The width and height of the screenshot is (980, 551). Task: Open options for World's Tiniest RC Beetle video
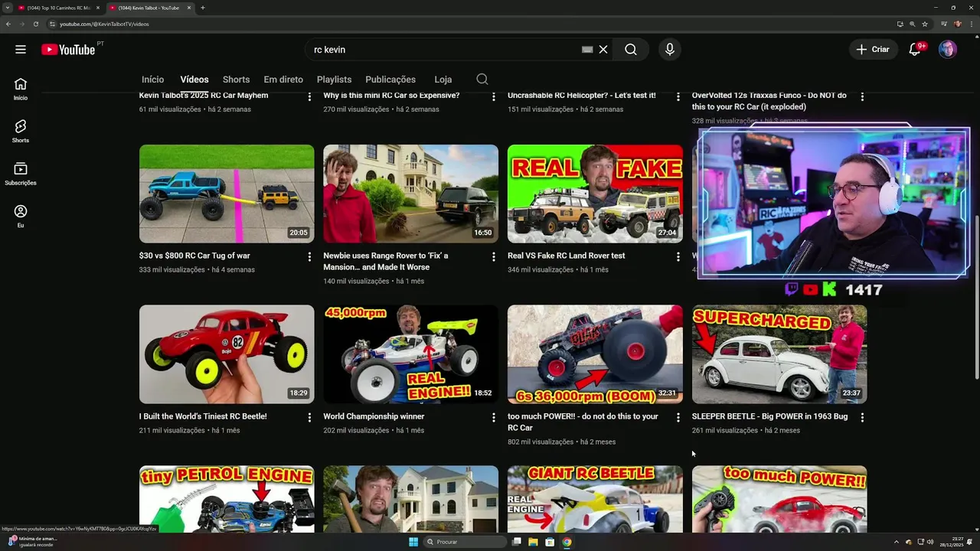(309, 418)
